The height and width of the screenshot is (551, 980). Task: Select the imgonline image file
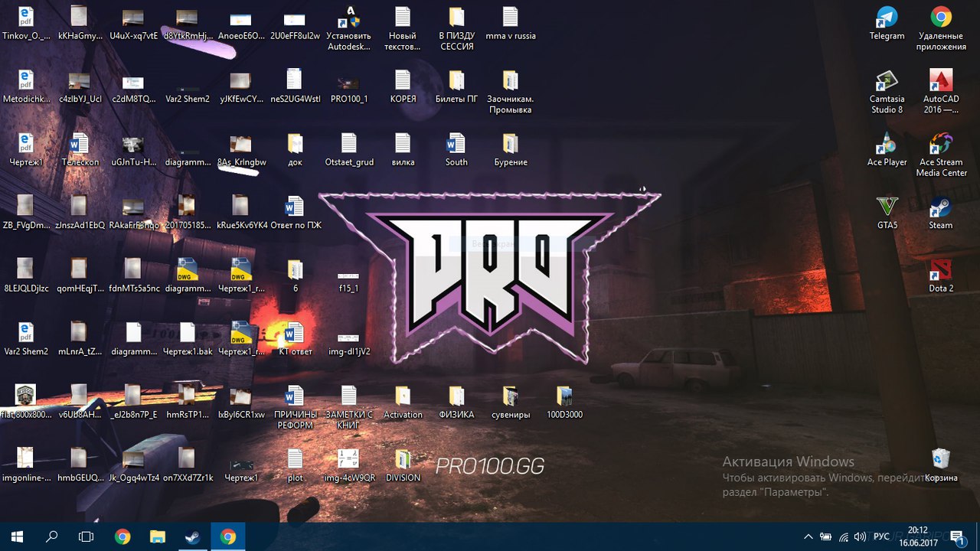pyautogui.click(x=25, y=465)
